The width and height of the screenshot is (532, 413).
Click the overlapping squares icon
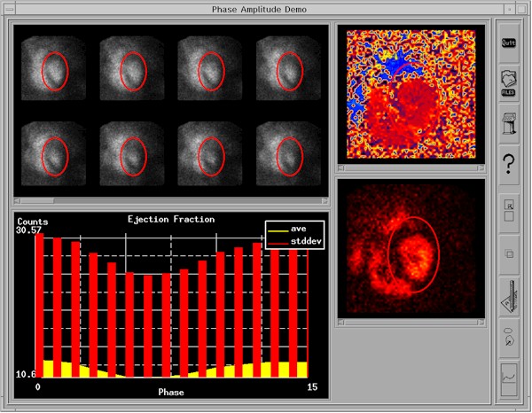509,253
